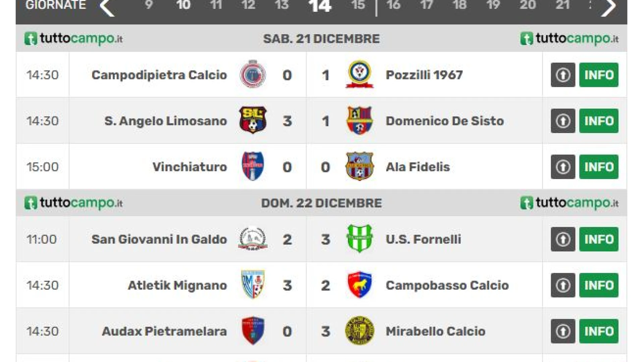Open the Domenico De Sisto team link
This screenshot has height=362, width=644.
pos(445,121)
